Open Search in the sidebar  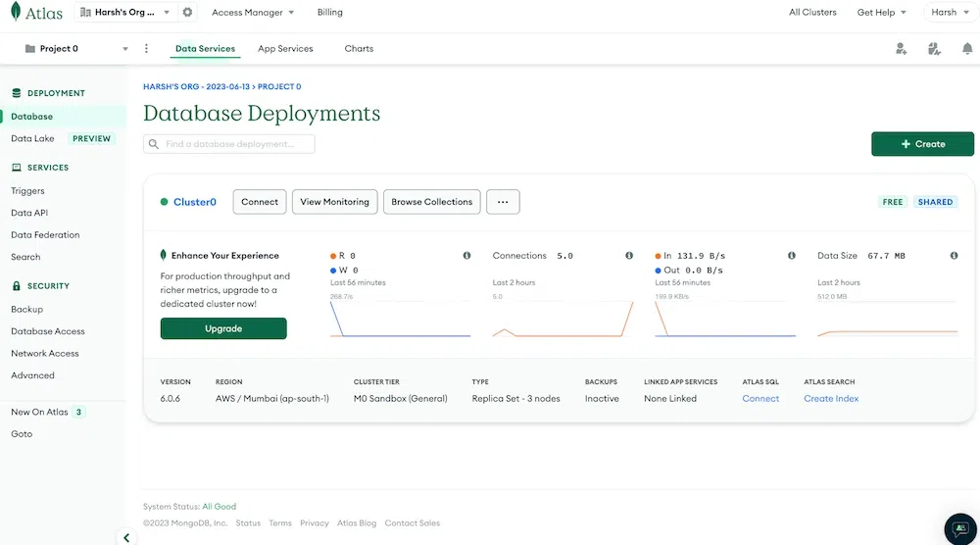click(x=25, y=257)
